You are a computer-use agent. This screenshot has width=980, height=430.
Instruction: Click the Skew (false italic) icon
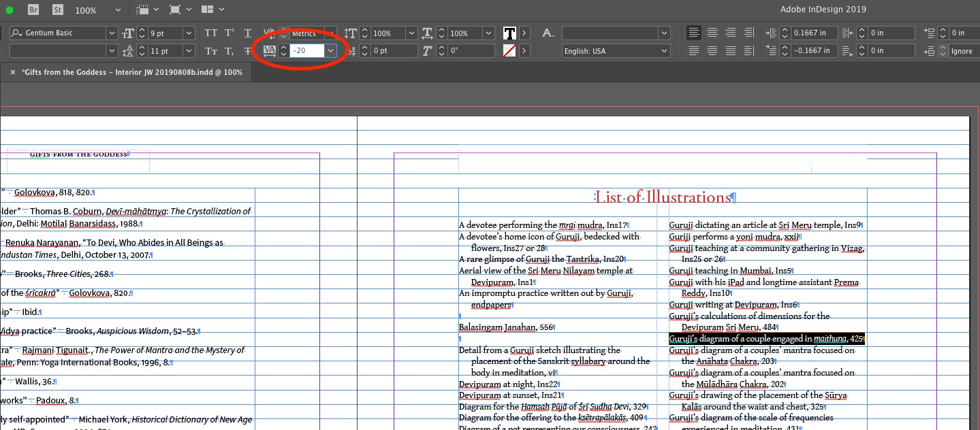tap(428, 51)
